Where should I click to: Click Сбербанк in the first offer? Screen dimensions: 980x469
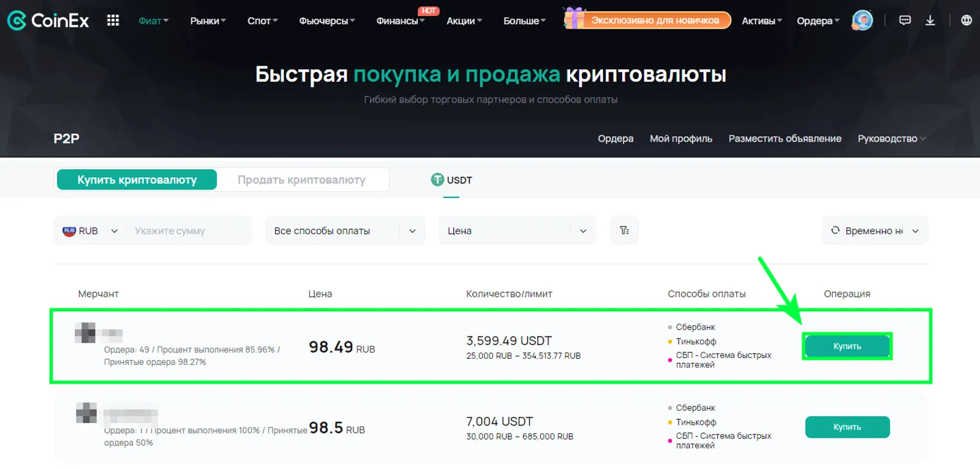tap(695, 327)
